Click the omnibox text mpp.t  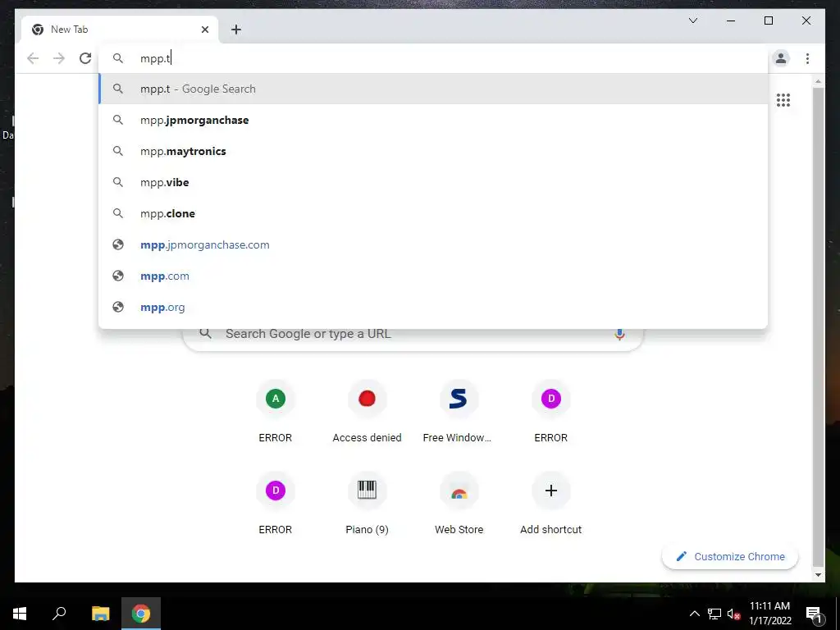pyautogui.click(x=155, y=58)
